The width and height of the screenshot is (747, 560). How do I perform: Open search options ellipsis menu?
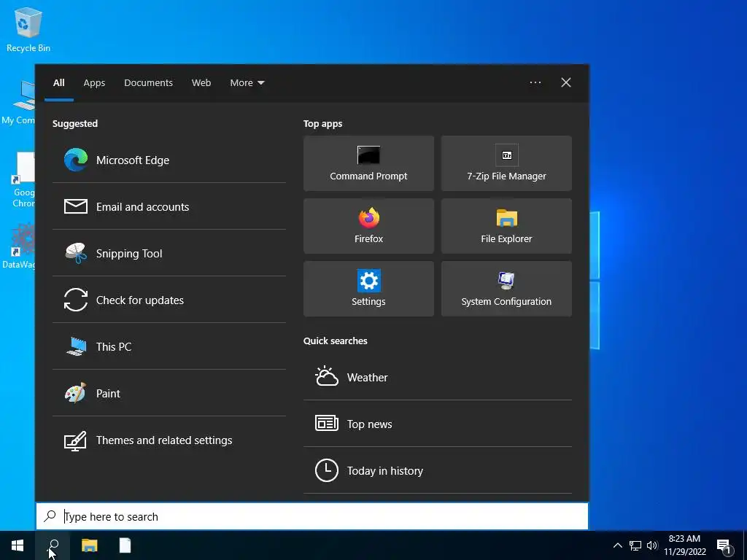click(535, 82)
